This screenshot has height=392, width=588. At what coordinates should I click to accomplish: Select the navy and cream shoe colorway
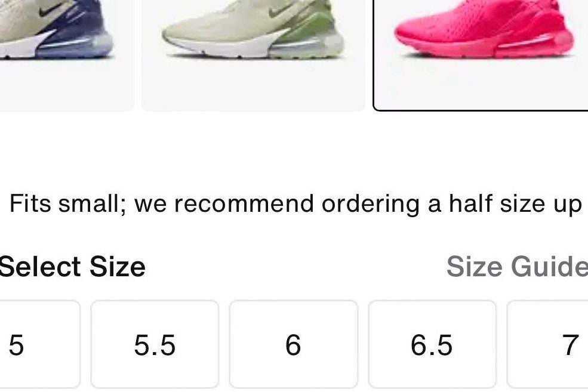click(x=66, y=54)
